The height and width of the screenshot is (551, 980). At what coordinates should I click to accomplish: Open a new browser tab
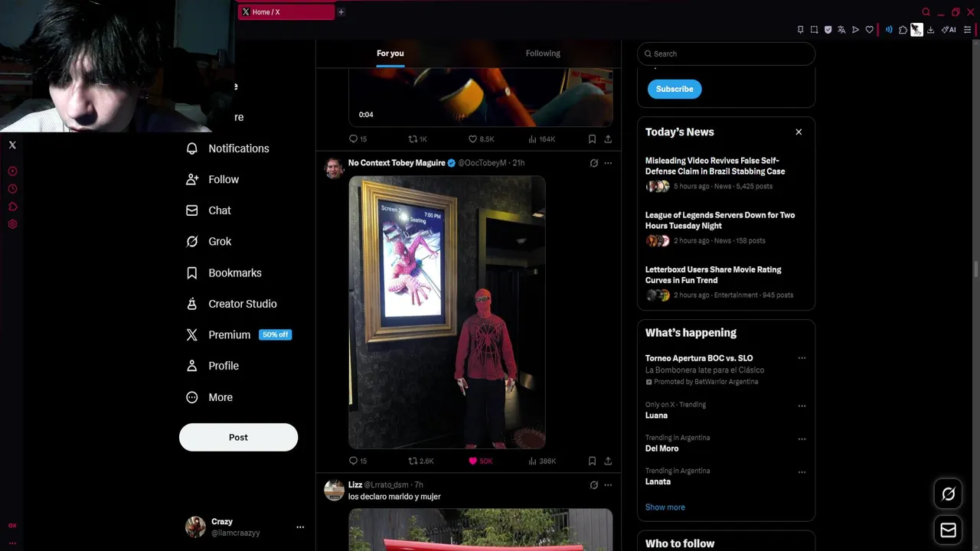pyautogui.click(x=341, y=12)
